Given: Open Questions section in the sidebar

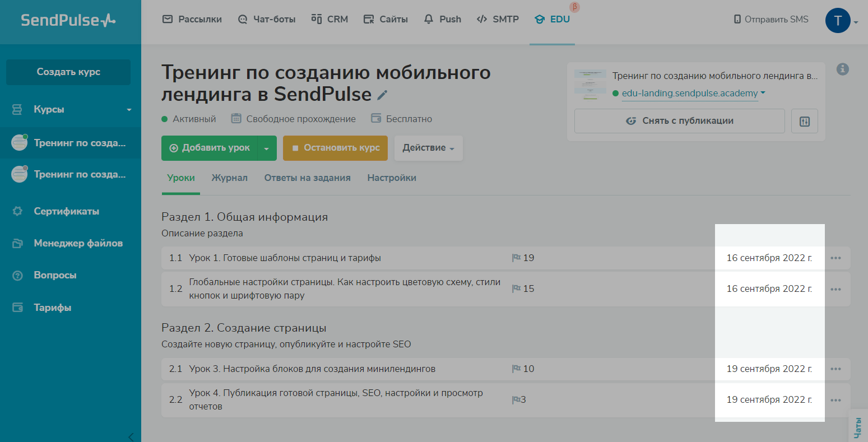Looking at the screenshot, I should [55, 275].
